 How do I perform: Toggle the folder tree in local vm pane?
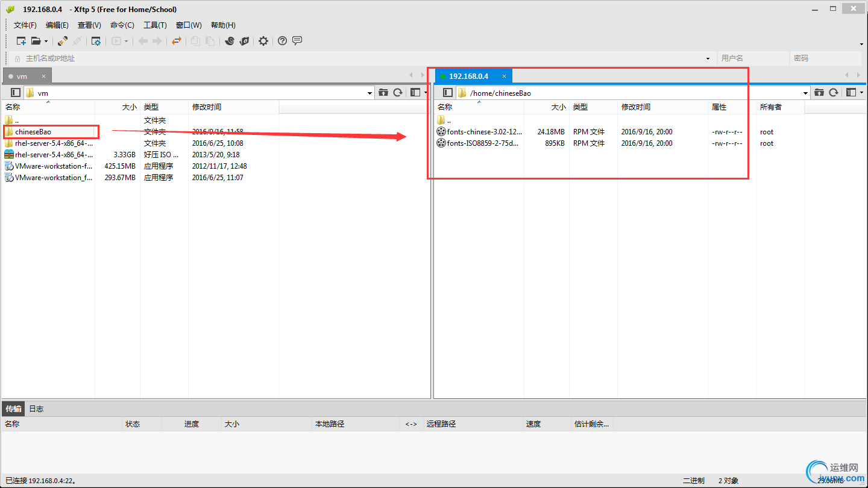pyautogui.click(x=16, y=93)
